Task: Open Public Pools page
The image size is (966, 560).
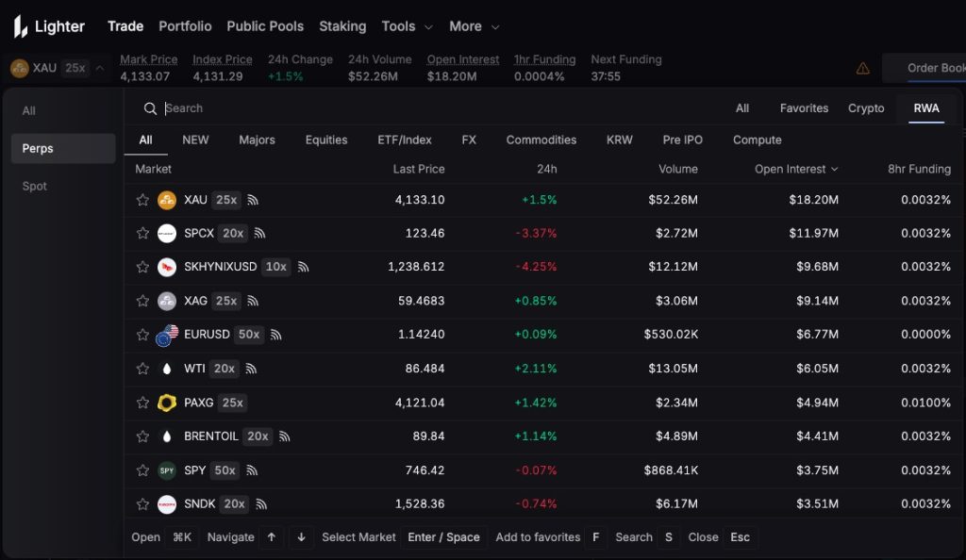Action: pyautogui.click(x=265, y=26)
